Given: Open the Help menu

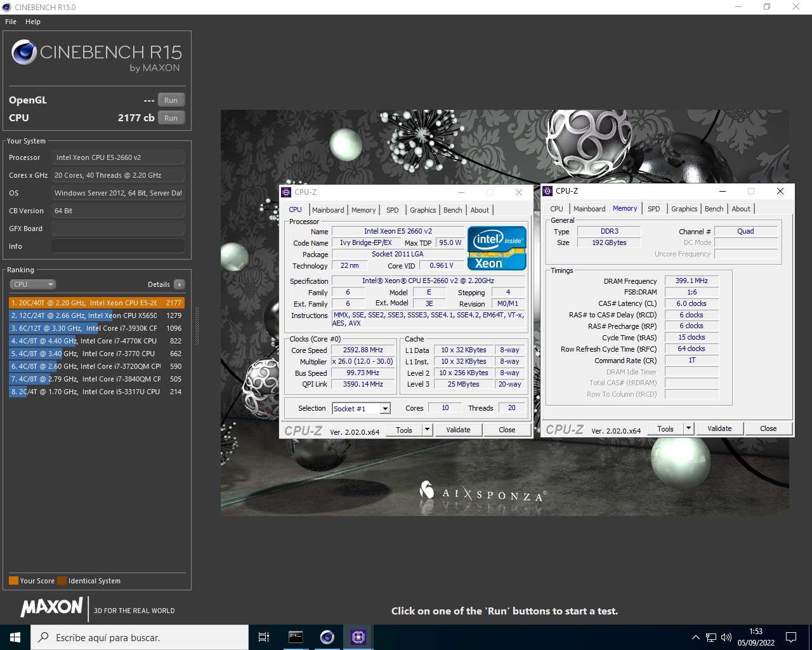Looking at the screenshot, I should [33, 22].
